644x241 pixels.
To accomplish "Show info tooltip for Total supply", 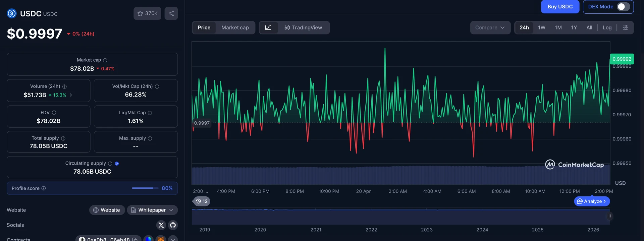I will click(x=63, y=138).
